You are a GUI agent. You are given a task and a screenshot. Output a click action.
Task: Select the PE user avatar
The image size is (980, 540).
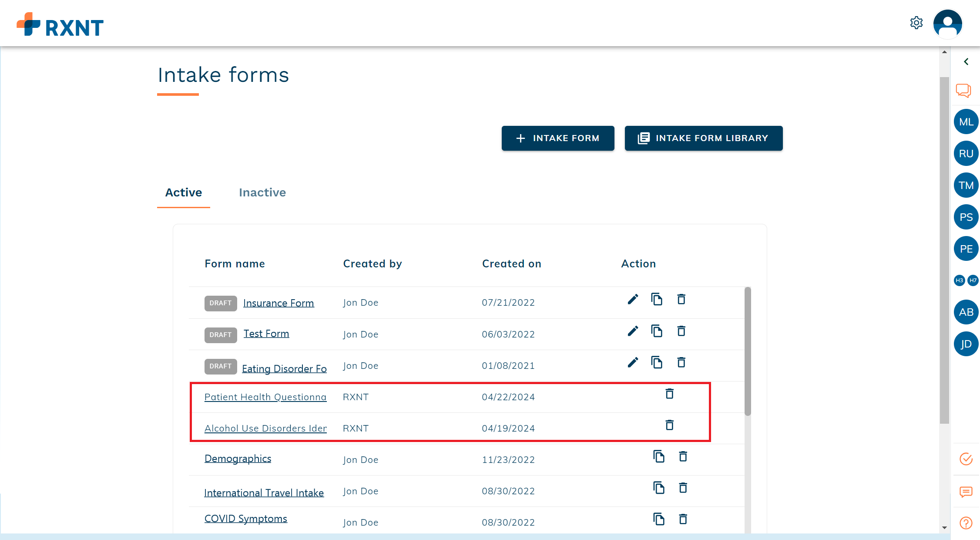tap(966, 249)
